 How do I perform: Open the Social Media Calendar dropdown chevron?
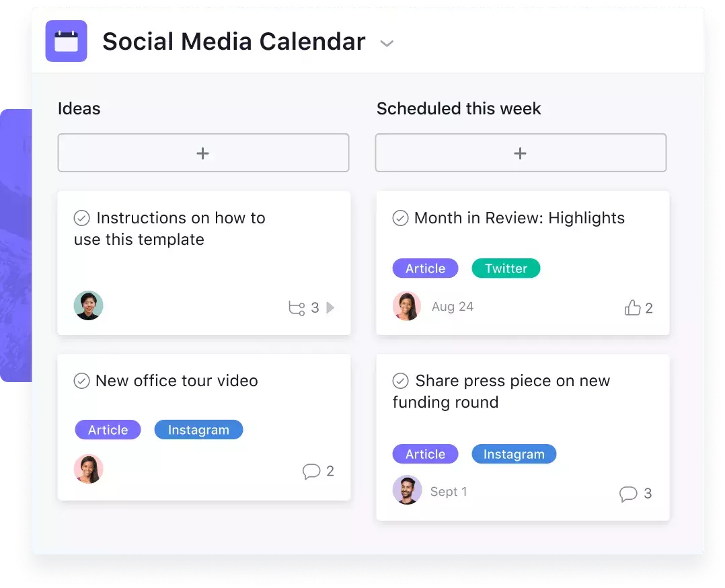click(x=387, y=44)
